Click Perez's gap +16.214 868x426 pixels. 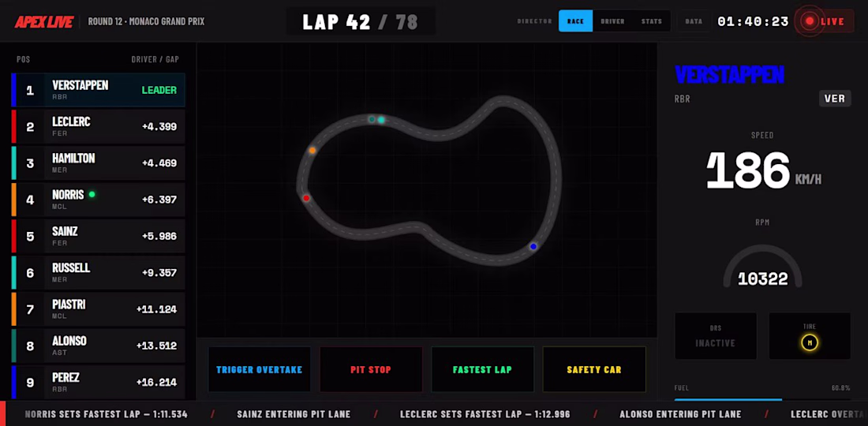157,383
